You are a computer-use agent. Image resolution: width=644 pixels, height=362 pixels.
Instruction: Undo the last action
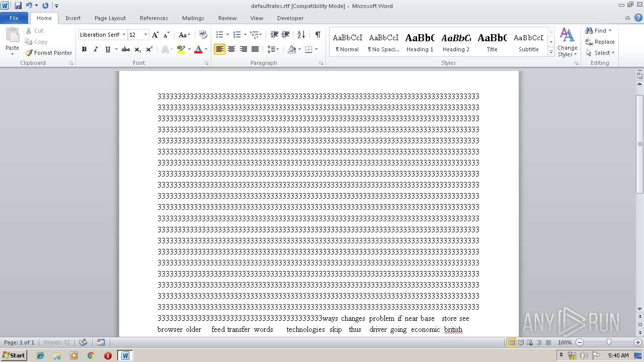(29, 6)
